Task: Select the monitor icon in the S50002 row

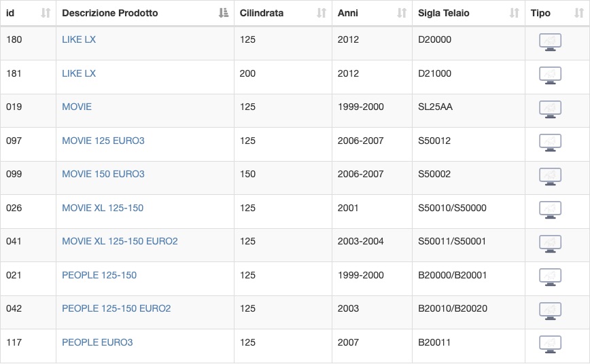Action: [550, 177]
